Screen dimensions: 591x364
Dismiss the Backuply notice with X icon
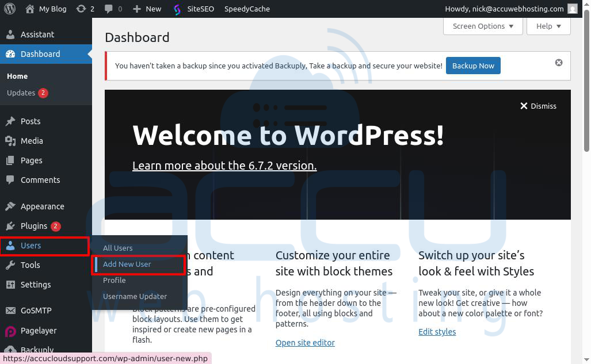pos(559,63)
